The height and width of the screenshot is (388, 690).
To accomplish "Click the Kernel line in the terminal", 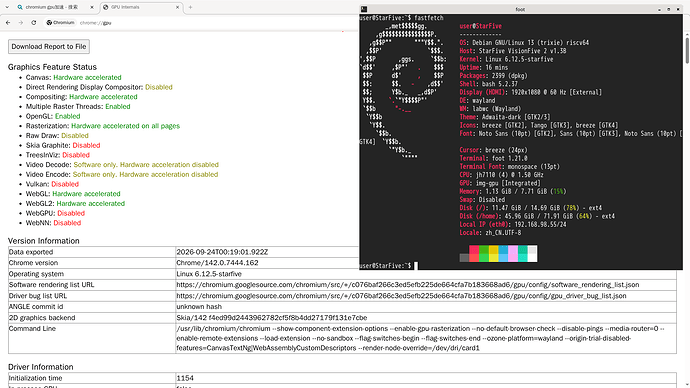I will point(506,59).
